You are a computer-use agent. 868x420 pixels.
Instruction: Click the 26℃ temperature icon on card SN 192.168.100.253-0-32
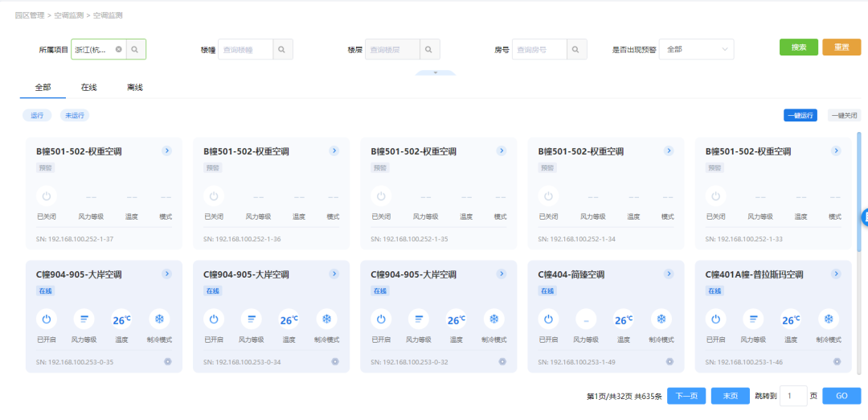tap(457, 319)
